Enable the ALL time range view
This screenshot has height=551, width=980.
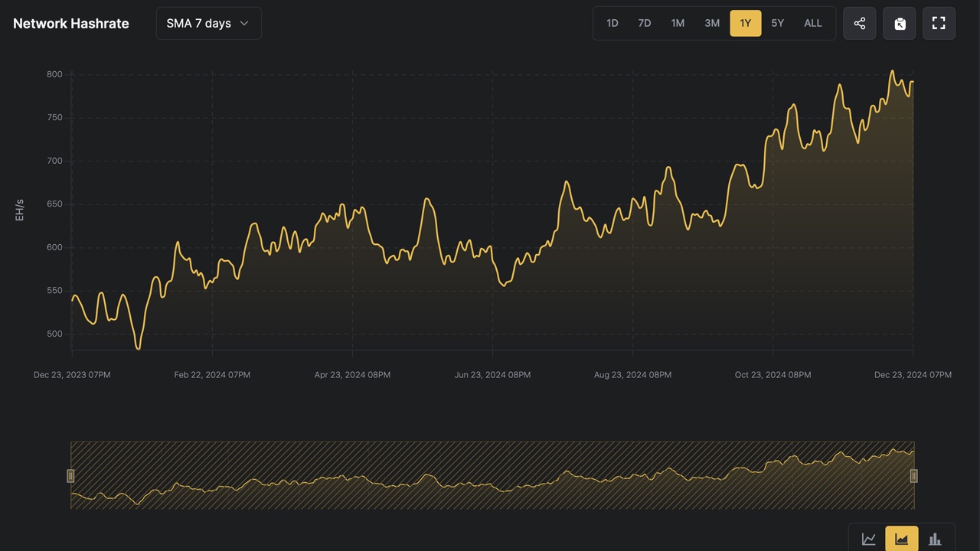(x=812, y=23)
